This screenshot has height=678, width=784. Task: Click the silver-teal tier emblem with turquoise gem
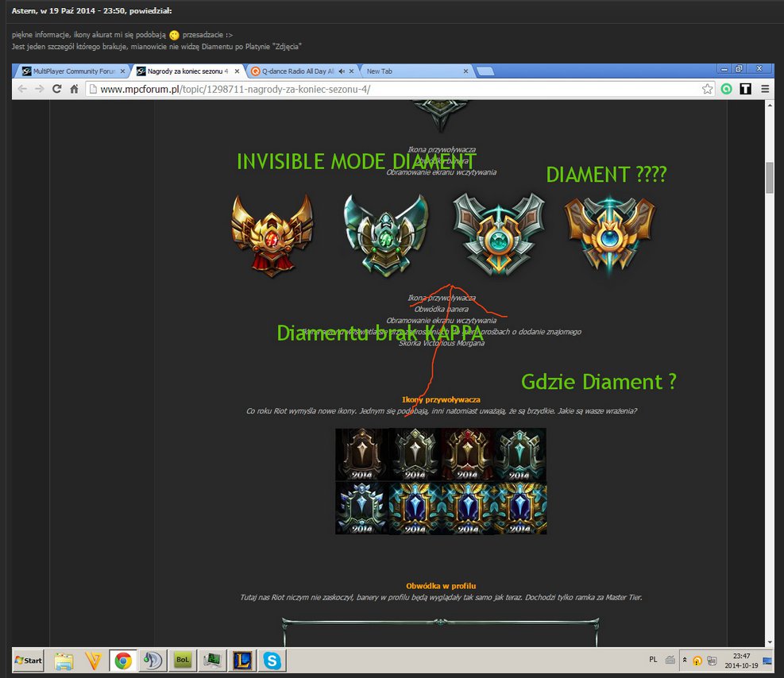pos(499,234)
